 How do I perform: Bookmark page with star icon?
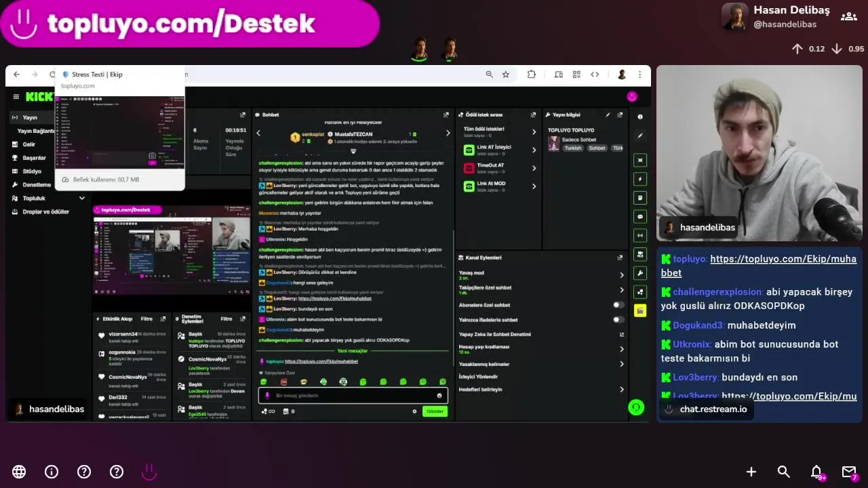(x=506, y=75)
